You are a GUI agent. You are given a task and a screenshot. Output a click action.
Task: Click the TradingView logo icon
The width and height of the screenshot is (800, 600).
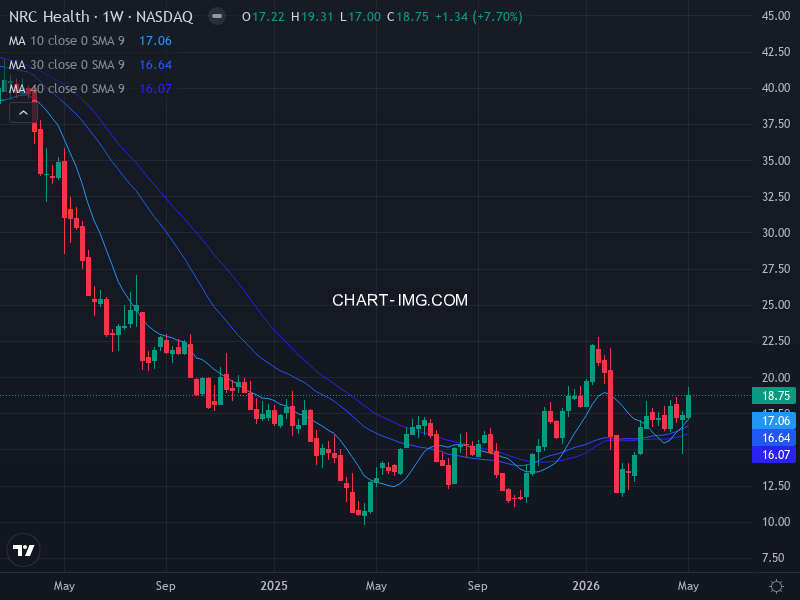[23, 550]
